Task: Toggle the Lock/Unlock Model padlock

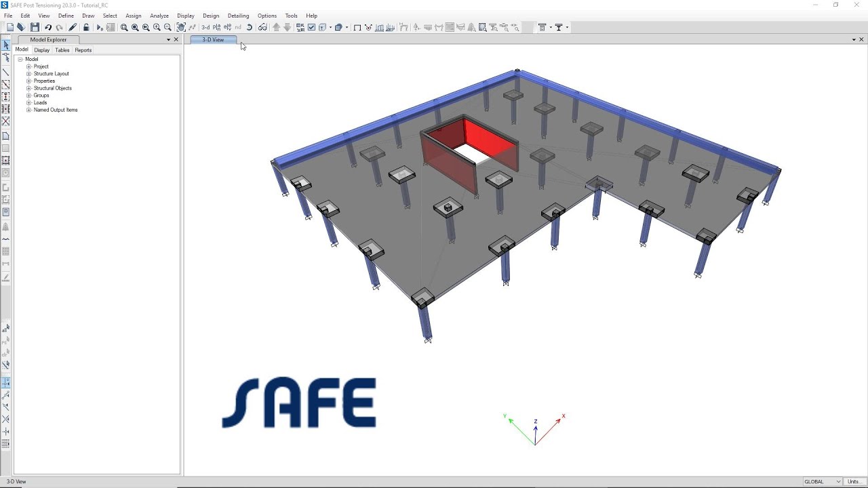Action: 86,27
